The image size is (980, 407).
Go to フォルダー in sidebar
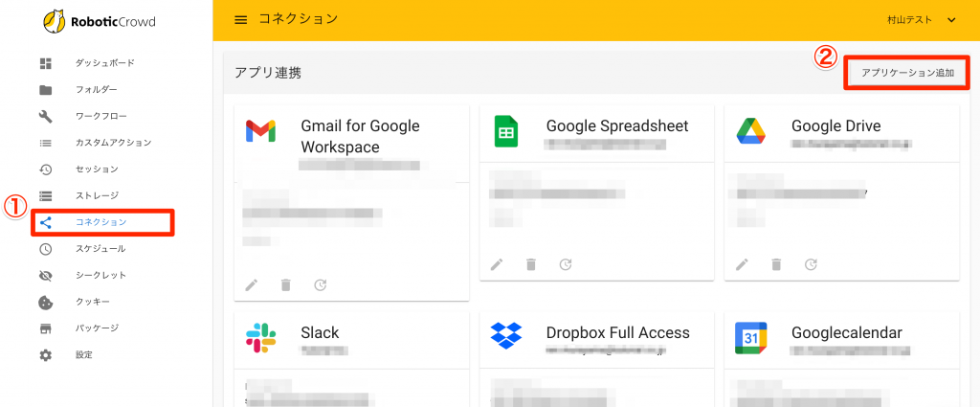pyautogui.click(x=97, y=89)
